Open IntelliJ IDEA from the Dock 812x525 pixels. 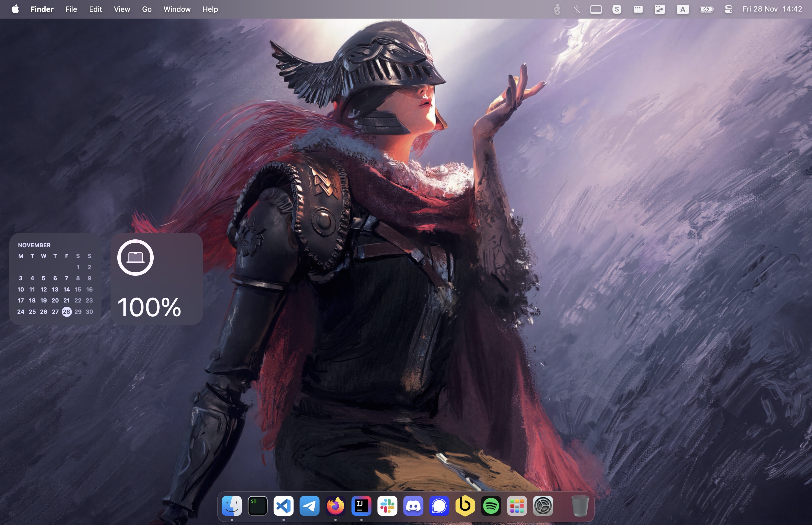tap(361, 506)
